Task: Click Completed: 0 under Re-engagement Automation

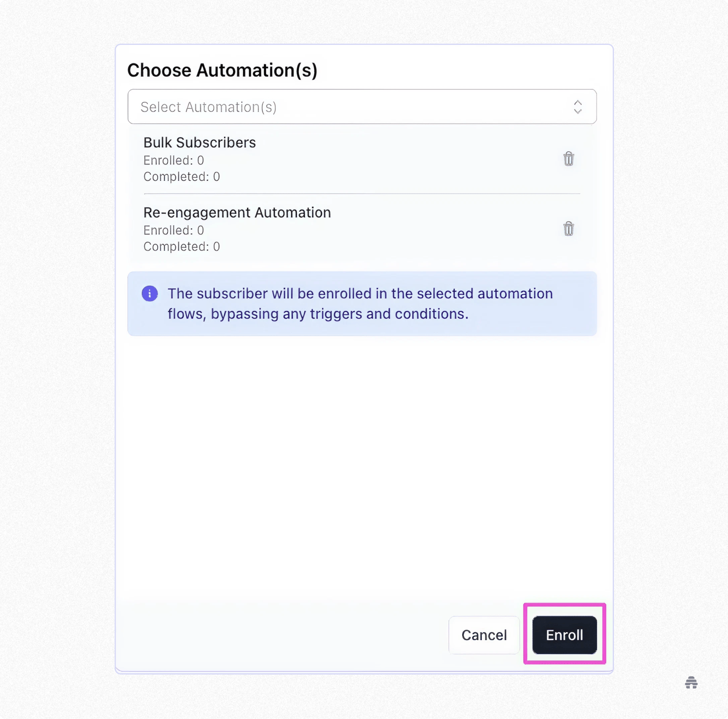Action: point(181,246)
